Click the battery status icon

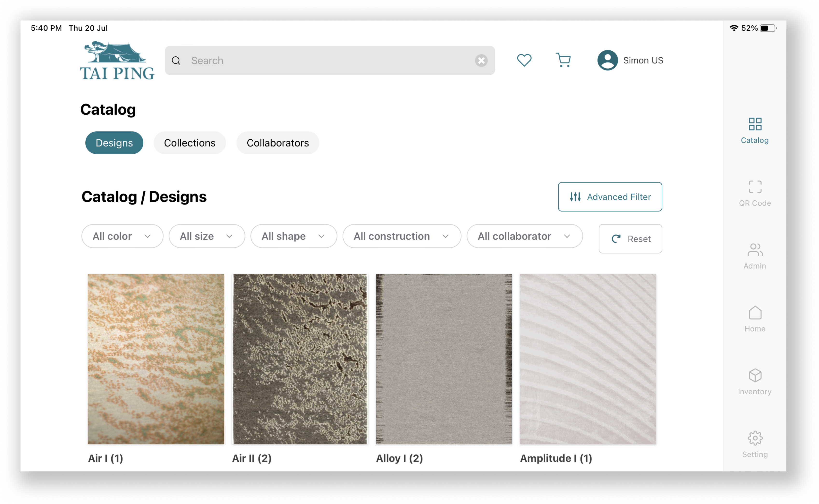tap(768, 28)
